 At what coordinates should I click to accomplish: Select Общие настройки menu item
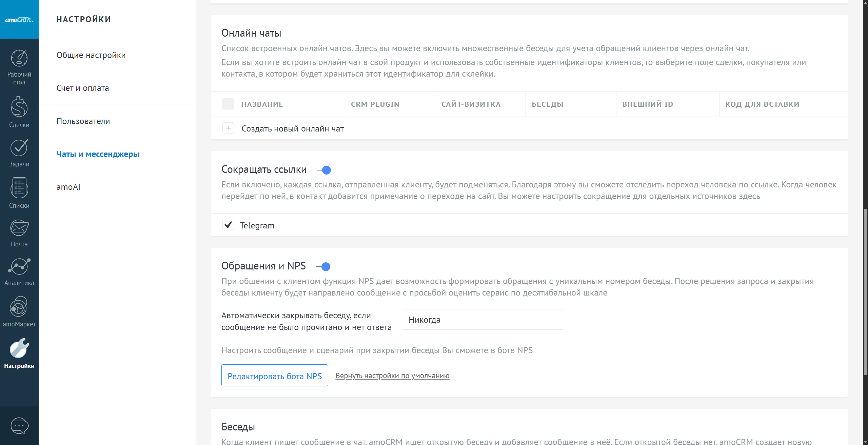click(x=91, y=55)
